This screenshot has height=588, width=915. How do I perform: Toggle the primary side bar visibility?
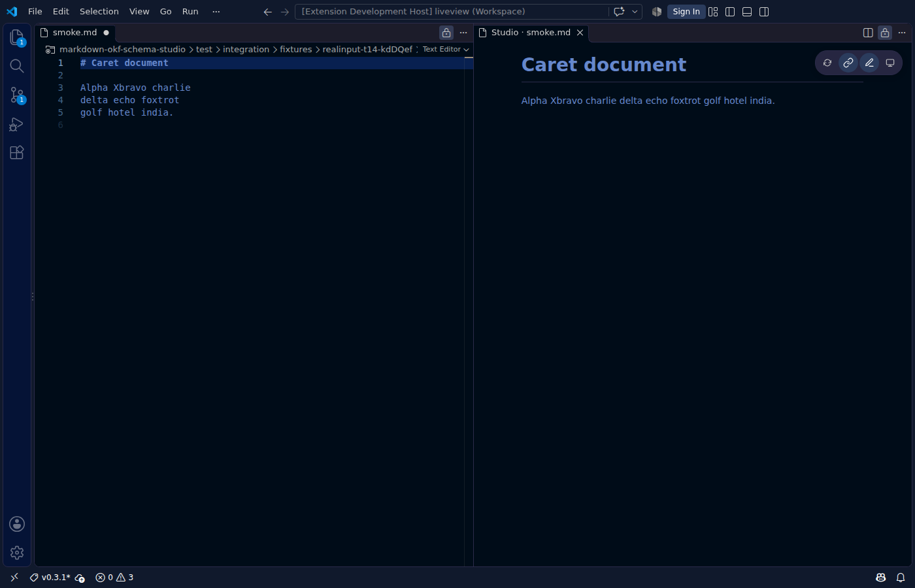tap(730, 12)
